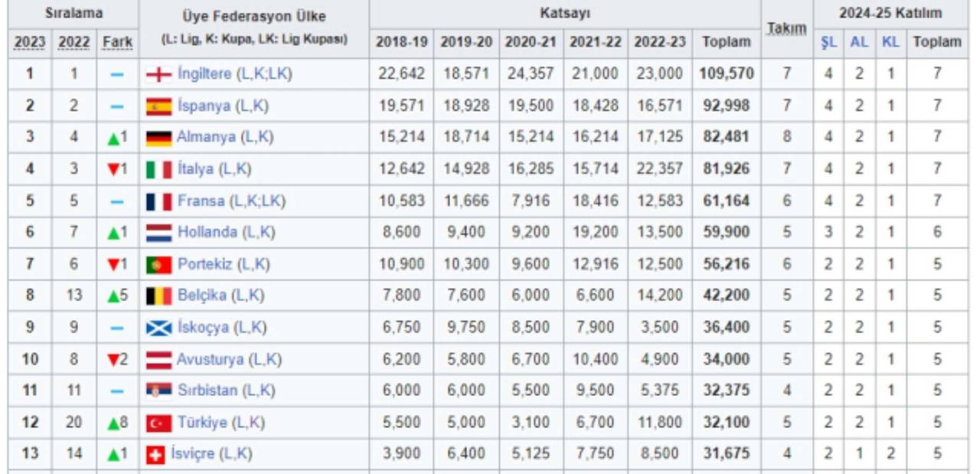Open the Almanya country link
980x474 pixels.
[x=207, y=138]
